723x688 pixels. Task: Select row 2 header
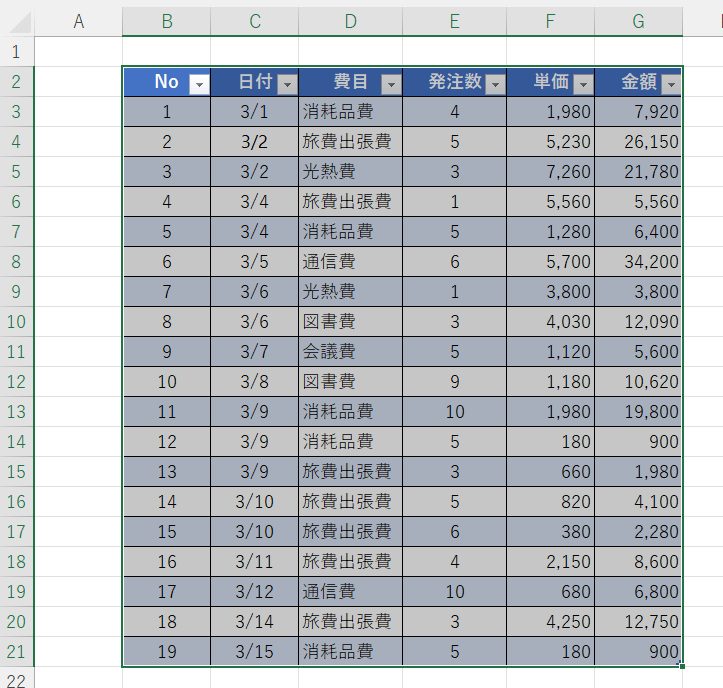pos(16,82)
